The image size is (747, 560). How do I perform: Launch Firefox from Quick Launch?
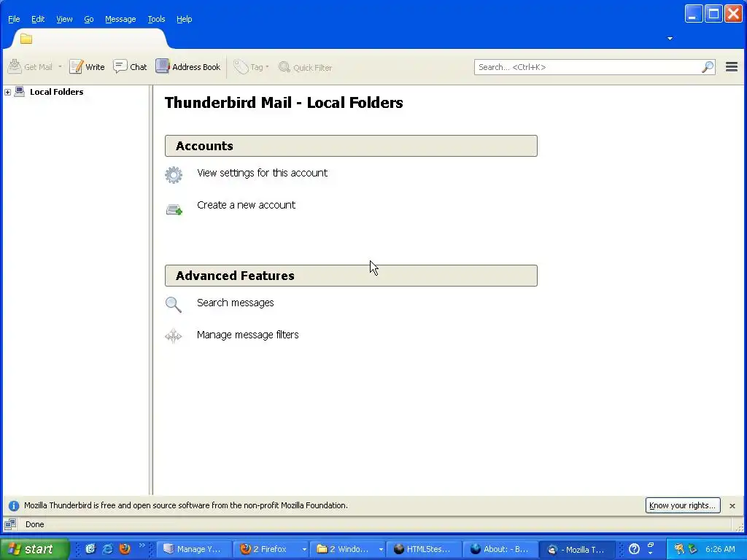pyautogui.click(x=125, y=549)
